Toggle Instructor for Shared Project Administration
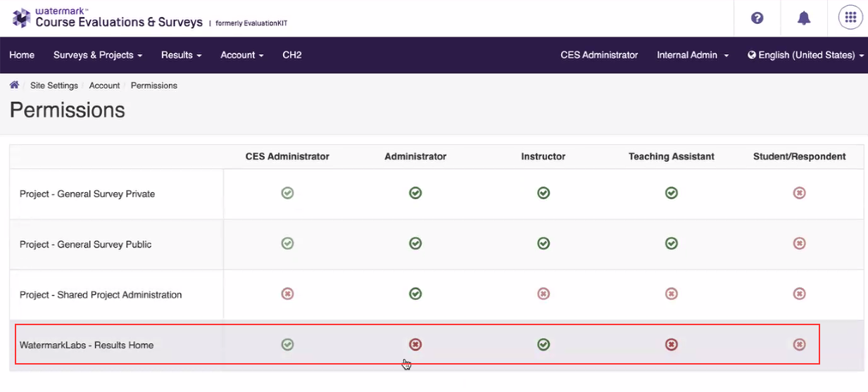Image resolution: width=868 pixels, height=392 pixels. click(543, 294)
